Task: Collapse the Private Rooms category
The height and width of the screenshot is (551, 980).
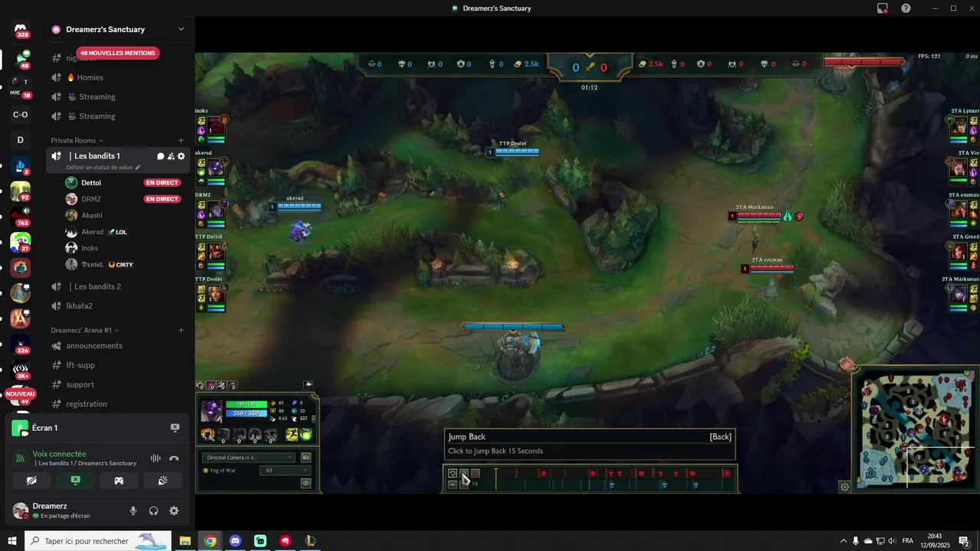Action: click(77, 141)
